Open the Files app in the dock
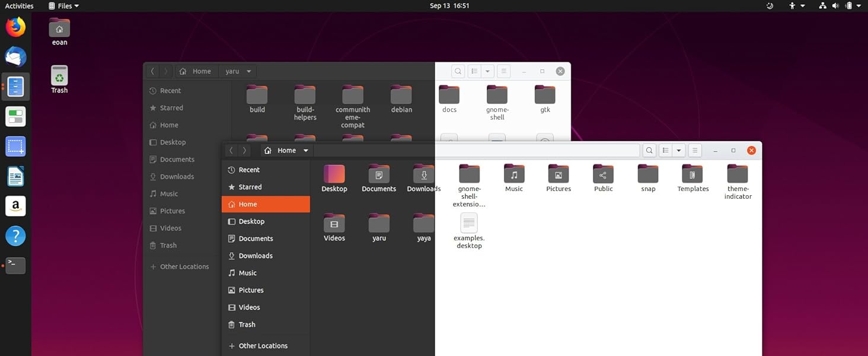This screenshot has width=868, height=356. coord(15,87)
